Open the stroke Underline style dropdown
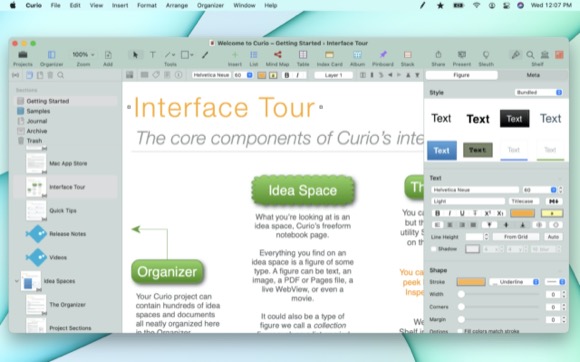The image size is (580, 362). point(514,282)
